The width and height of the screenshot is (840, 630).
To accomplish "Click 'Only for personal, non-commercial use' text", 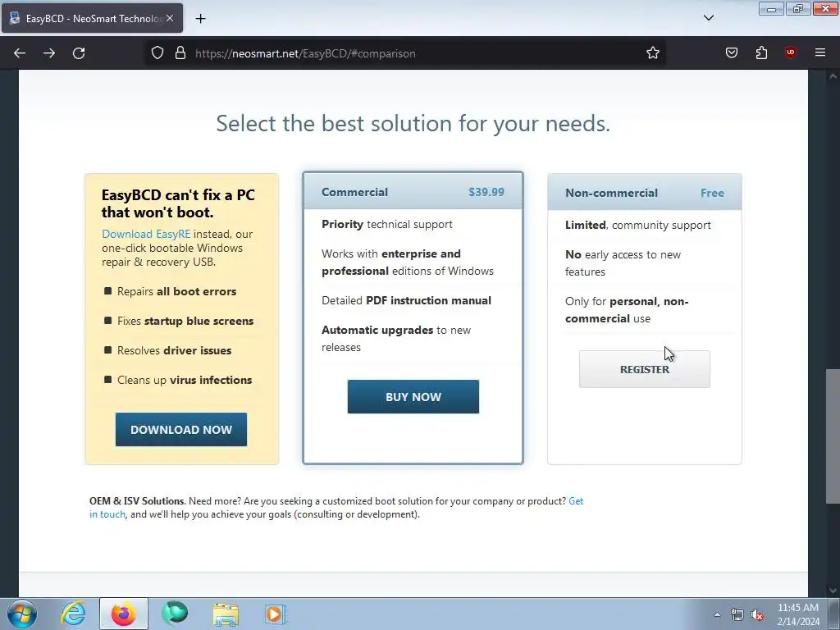I will (x=627, y=309).
